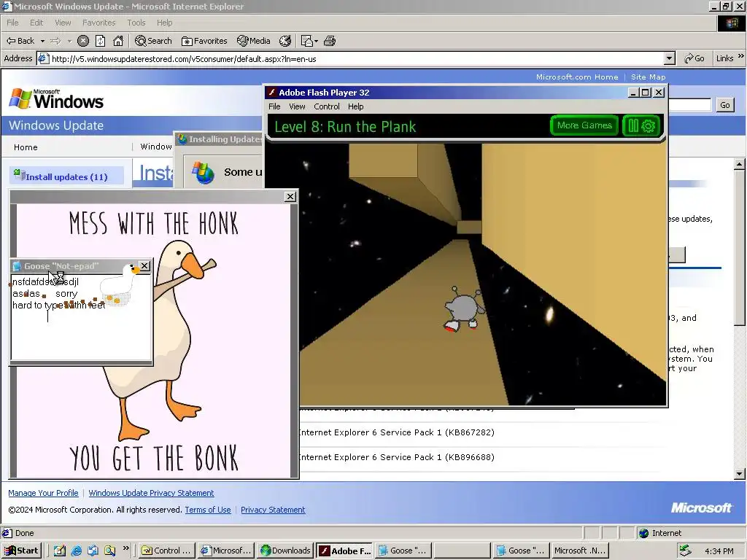Open the Site Map link
The width and height of the screenshot is (747, 560).
click(648, 77)
